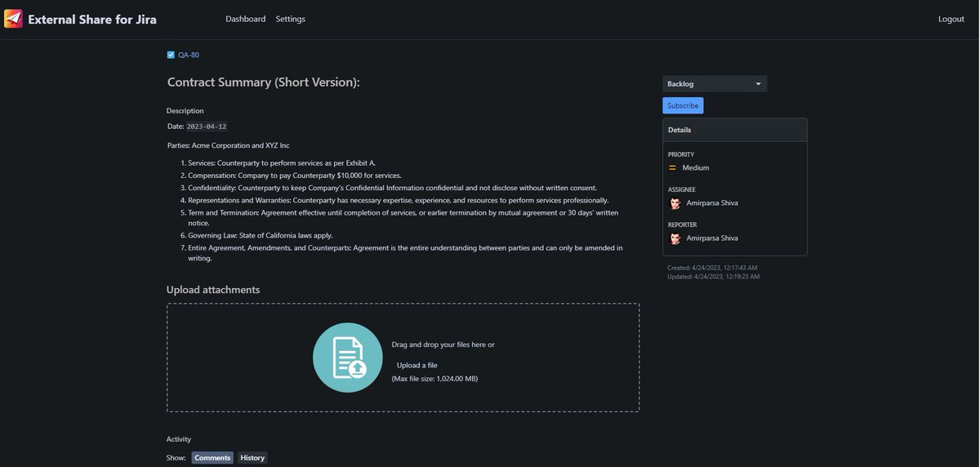Click the Details panel header
Image resolution: width=980 pixels, height=467 pixels.
click(735, 130)
